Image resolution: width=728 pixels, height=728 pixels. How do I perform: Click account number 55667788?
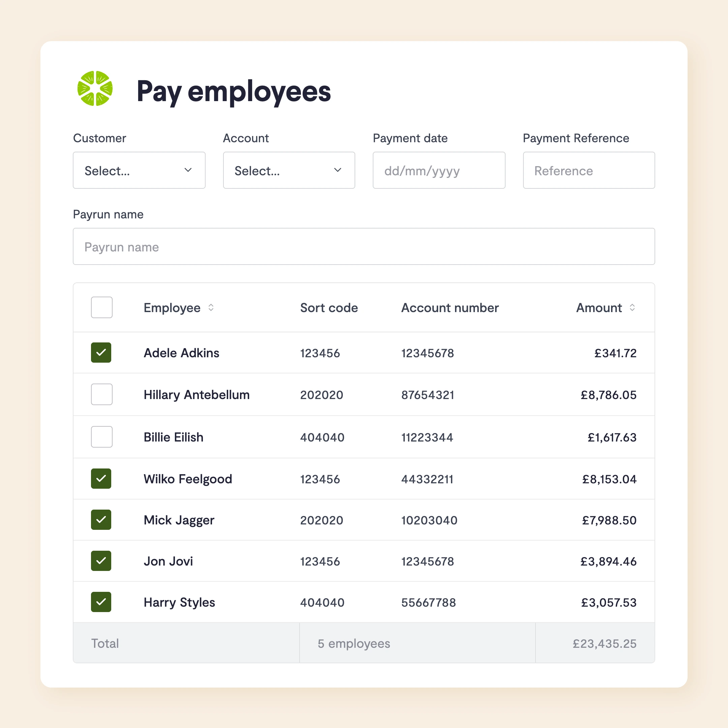click(428, 602)
